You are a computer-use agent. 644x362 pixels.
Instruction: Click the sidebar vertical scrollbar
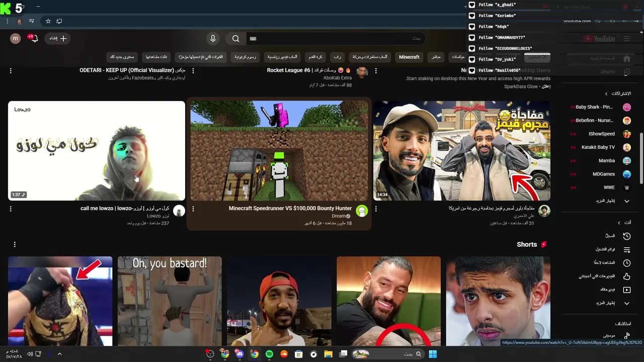641,158
